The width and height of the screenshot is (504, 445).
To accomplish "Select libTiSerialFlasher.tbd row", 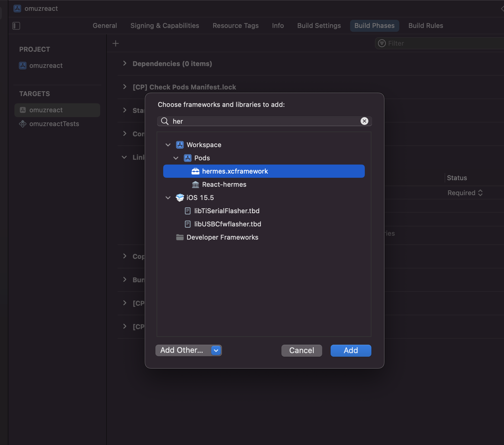I will pyautogui.click(x=264, y=211).
